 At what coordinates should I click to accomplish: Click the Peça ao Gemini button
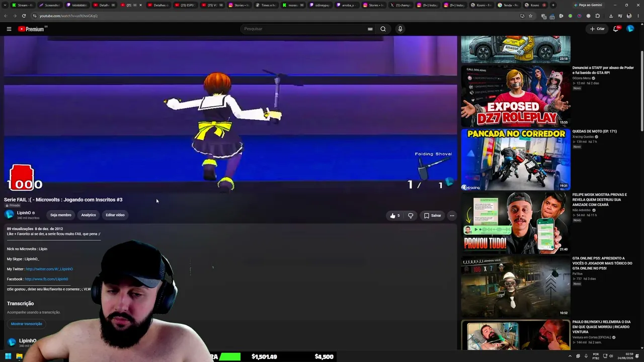(588, 5)
